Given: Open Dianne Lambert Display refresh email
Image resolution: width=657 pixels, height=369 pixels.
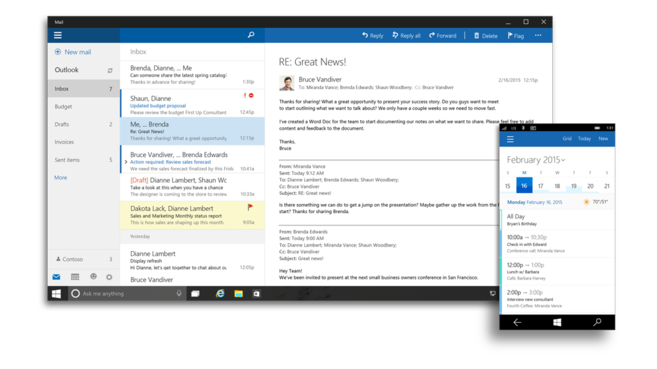Looking at the screenshot, I should click(x=192, y=260).
